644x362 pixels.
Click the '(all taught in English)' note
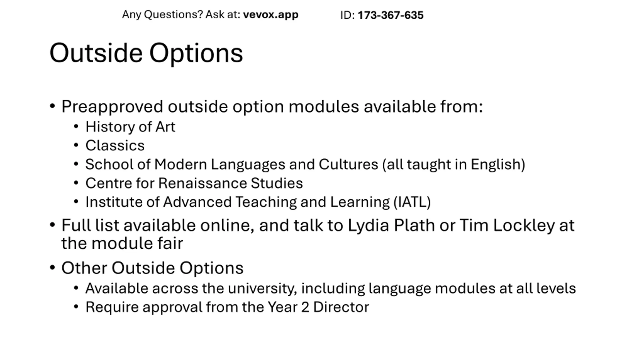point(454,165)
